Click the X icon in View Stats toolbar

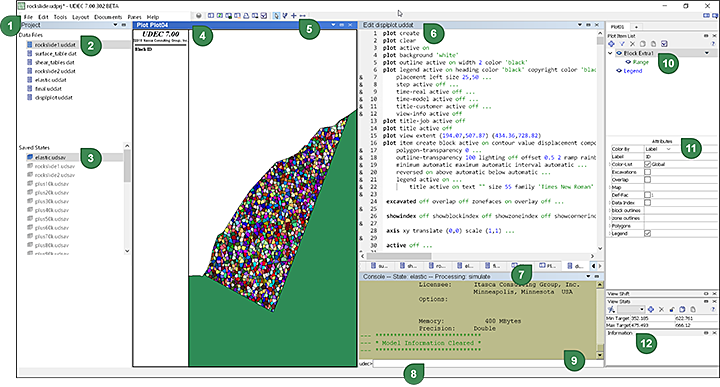[x=661, y=309]
